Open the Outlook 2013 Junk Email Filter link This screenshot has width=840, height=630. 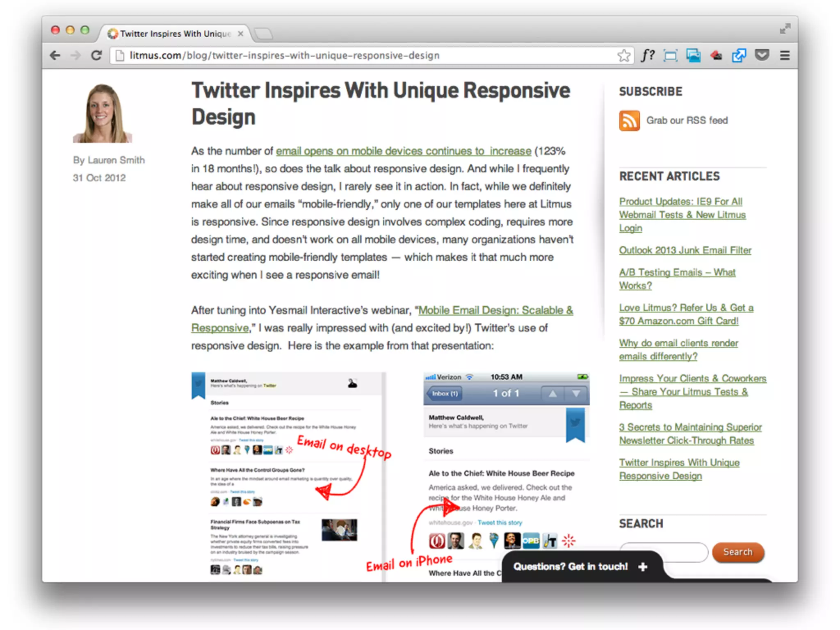[x=685, y=250]
